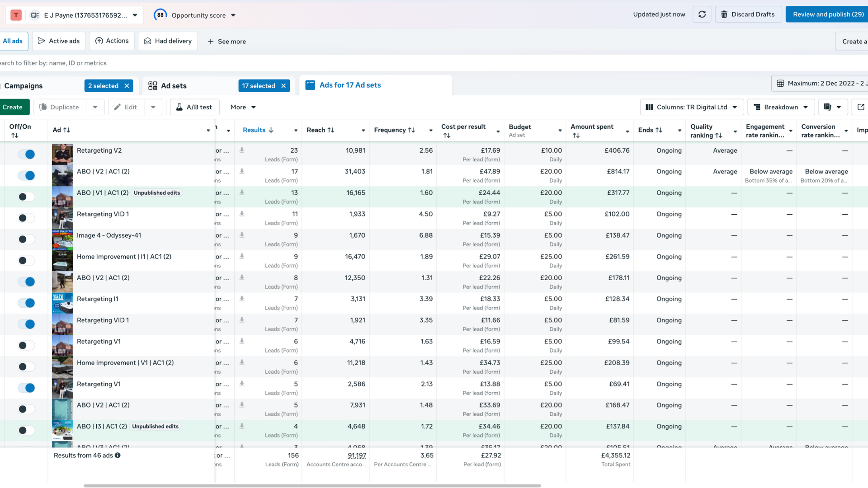
Task: Open the More actions dropdown
Action: [x=243, y=107]
